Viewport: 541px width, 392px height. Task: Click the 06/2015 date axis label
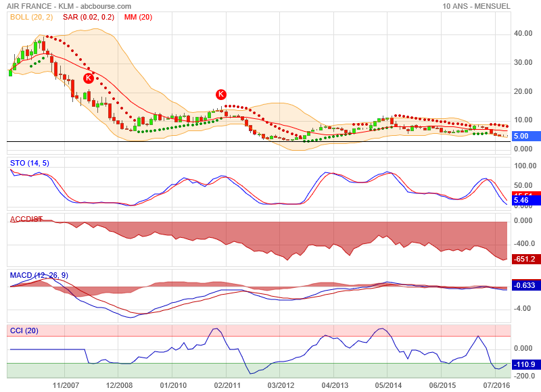pyautogui.click(x=442, y=385)
